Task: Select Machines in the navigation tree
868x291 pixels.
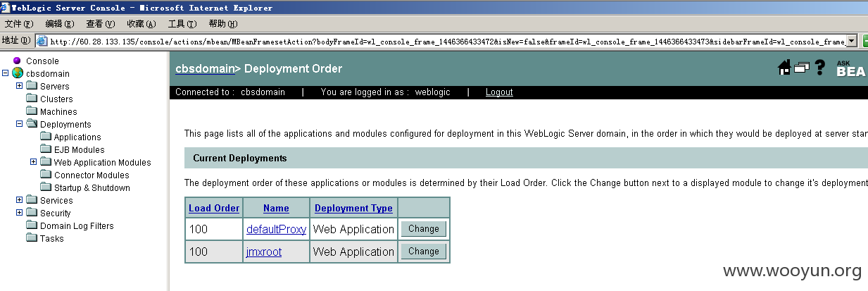Action: [x=58, y=111]
